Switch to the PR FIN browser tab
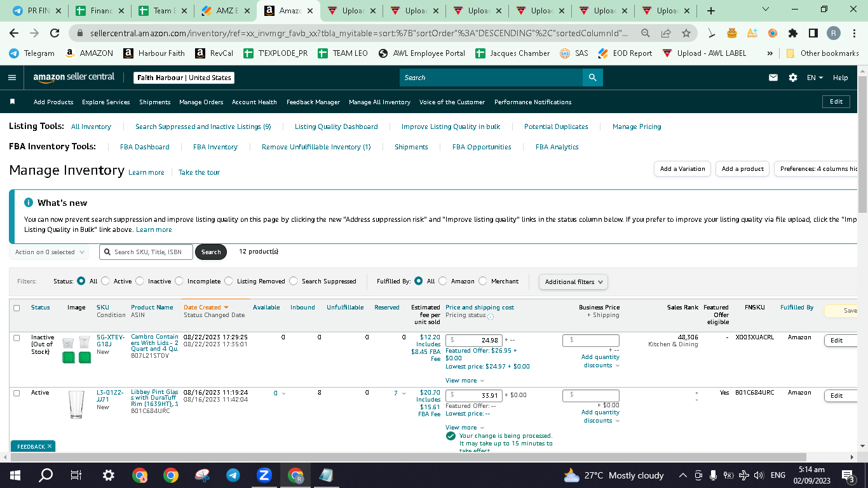The width and height of the screenshot is (868, 488). (x=36, y=11)
